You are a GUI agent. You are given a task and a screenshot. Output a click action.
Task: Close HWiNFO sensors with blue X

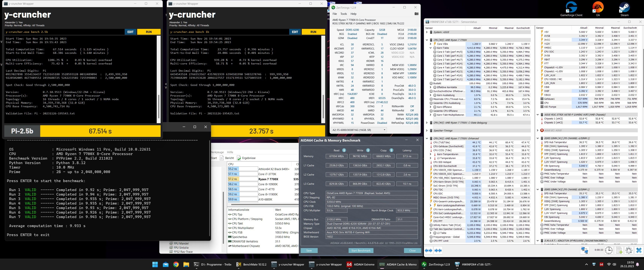tap(639, 250)
